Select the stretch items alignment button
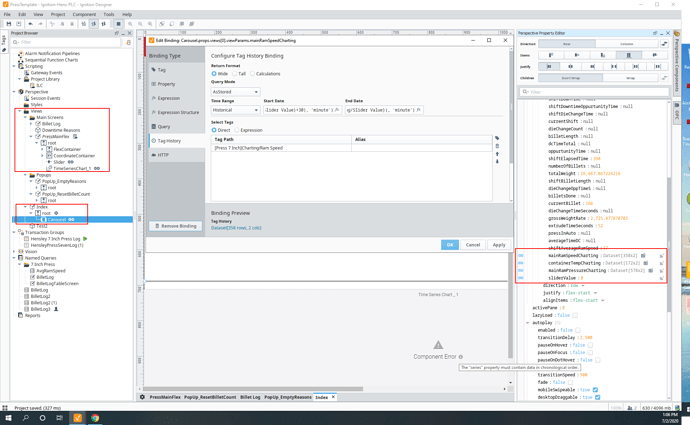 pyautogui.click(x=628, y=55)
